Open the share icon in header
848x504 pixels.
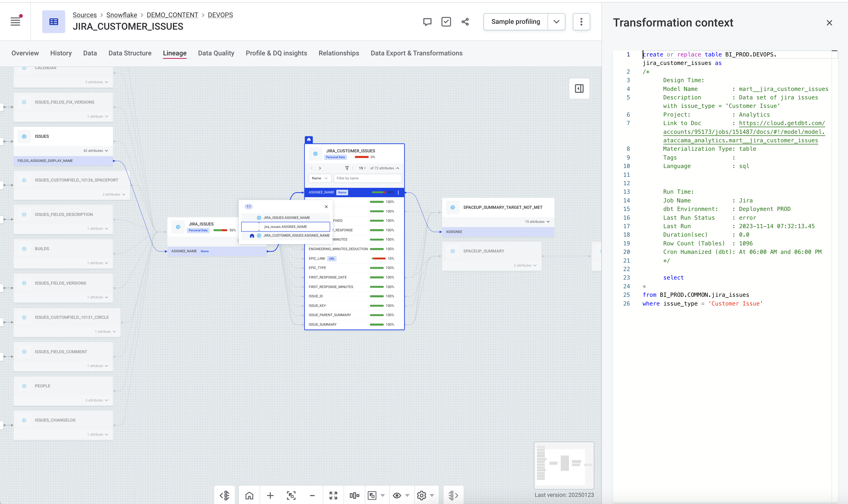tap(465, 22)
